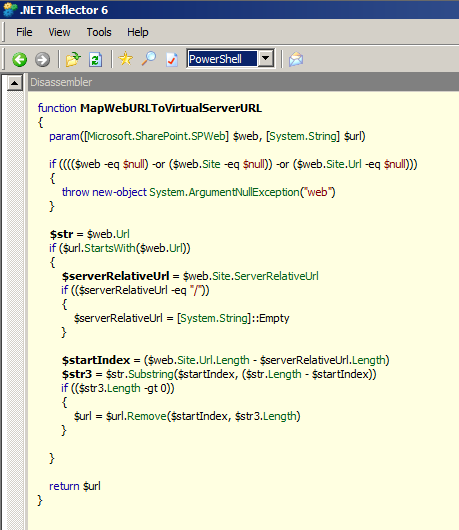
Task: Follow the System.ArgumentNullException type link
Action: click(224, 192)
